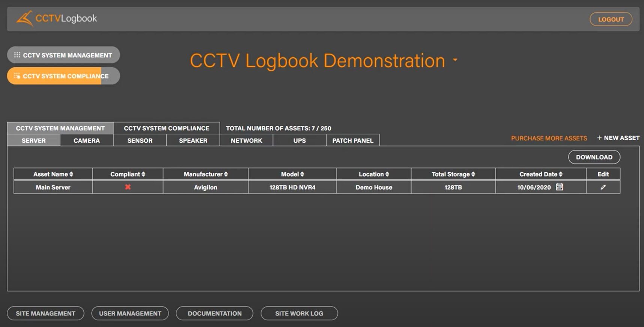Select the Sensor tab
644x327 pixels.
click(x=140, y=140)
